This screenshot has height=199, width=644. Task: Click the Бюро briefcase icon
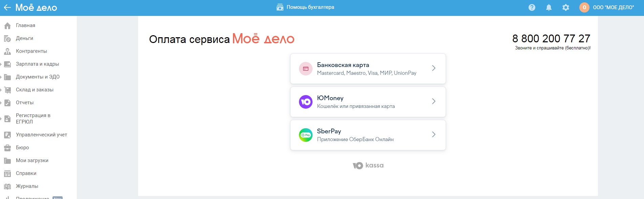tap(7, 148)
